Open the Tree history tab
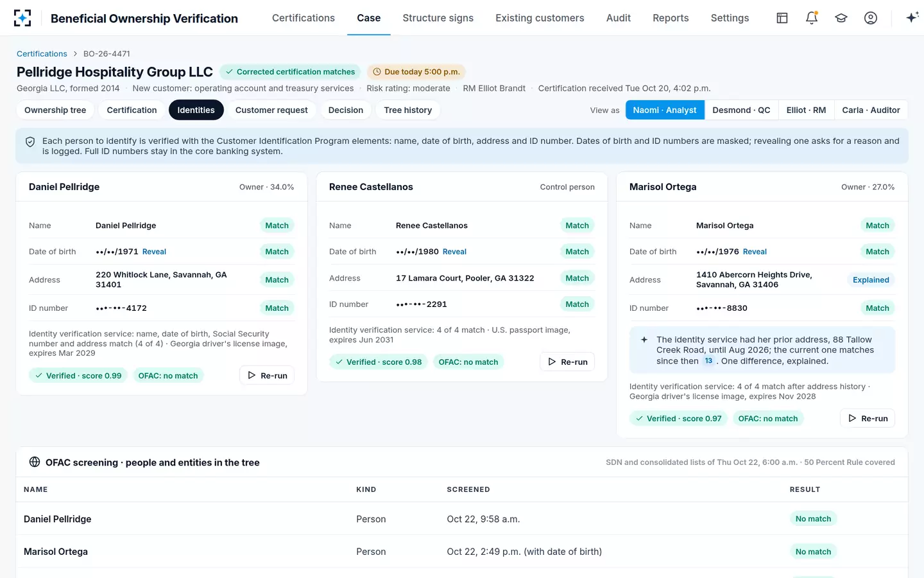 pyautogui.click(x=408, y=110)
